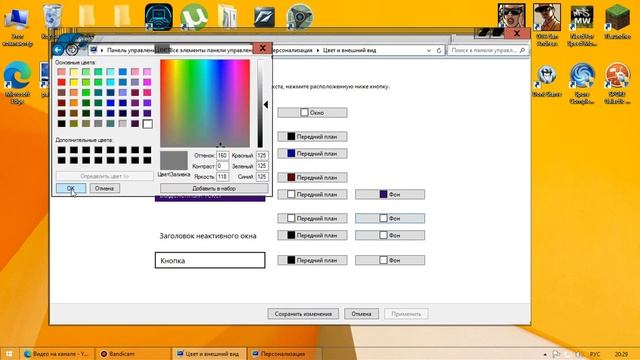Launch the blue Spore galaxy swirl icon
The height and width of the screenshot is (360, 640).
tap(582, 76)
